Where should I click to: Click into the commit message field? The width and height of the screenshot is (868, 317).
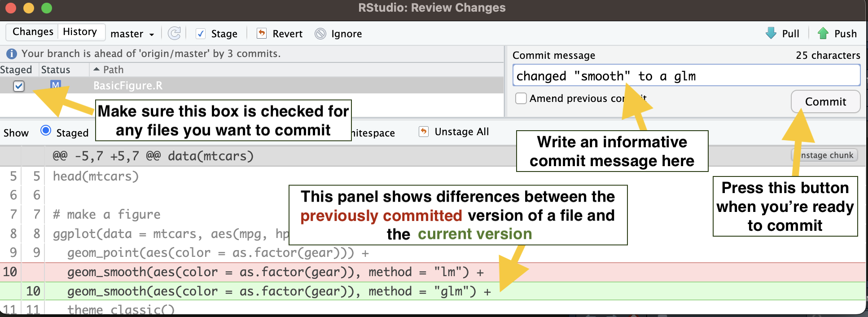686,76
